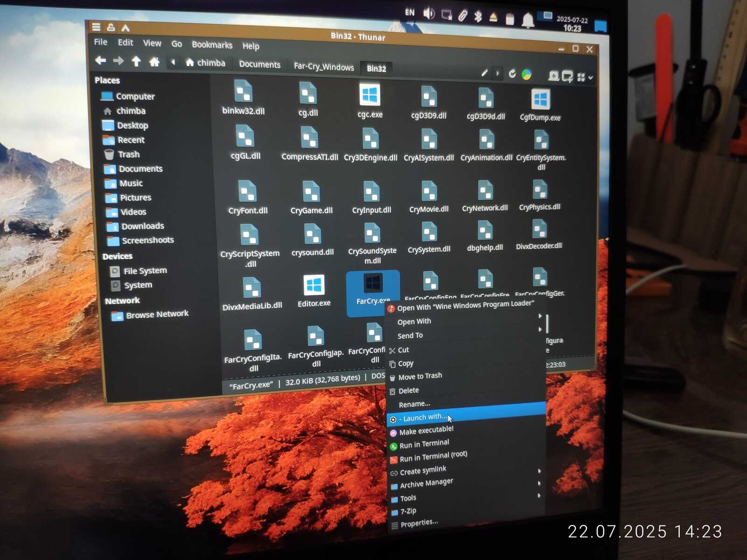Select the CgfDump.exe file icon

tap(540, 99)
